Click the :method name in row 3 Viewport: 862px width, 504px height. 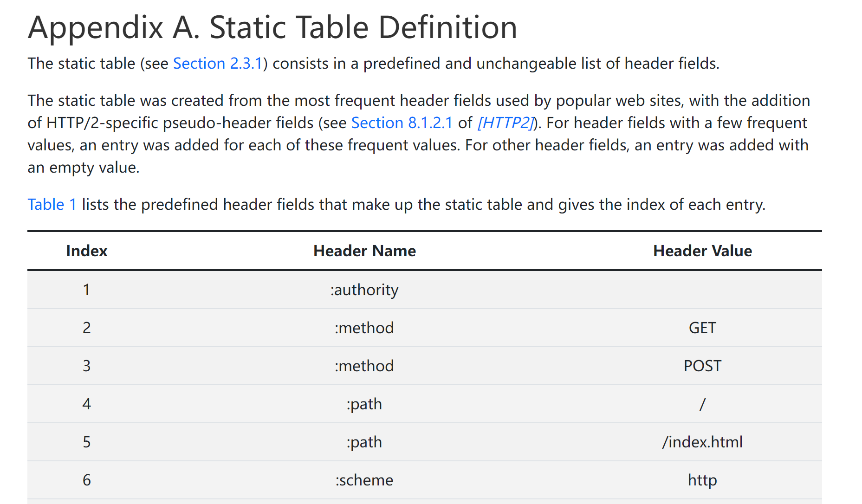coord(364,366)
